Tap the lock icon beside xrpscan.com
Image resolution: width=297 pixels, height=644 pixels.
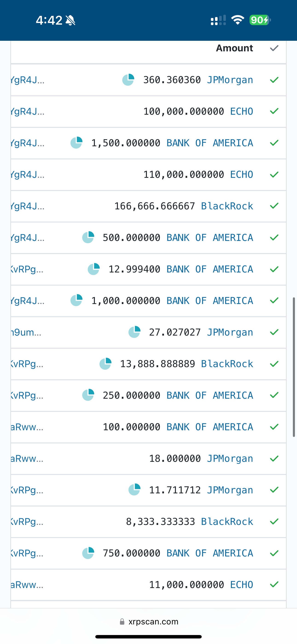(x=122, y=622)
